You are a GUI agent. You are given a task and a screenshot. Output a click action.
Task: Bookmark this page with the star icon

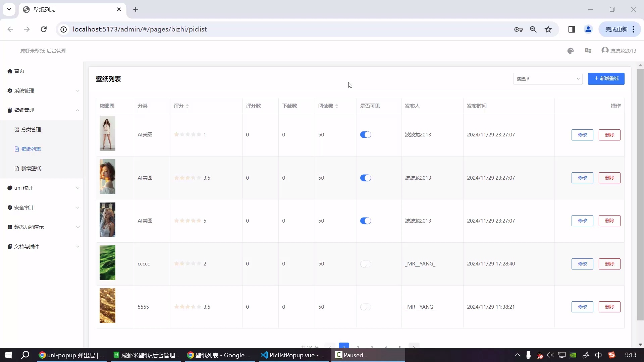[x=548, y=29]
